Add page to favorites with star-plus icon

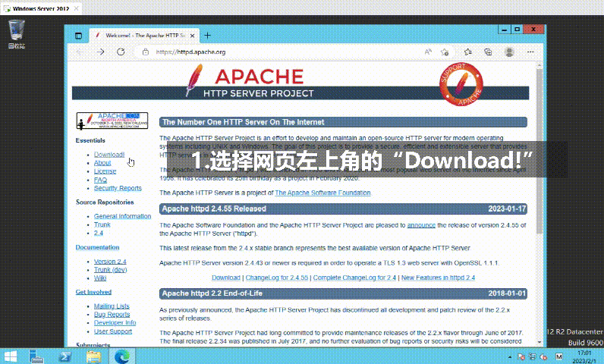445,52
